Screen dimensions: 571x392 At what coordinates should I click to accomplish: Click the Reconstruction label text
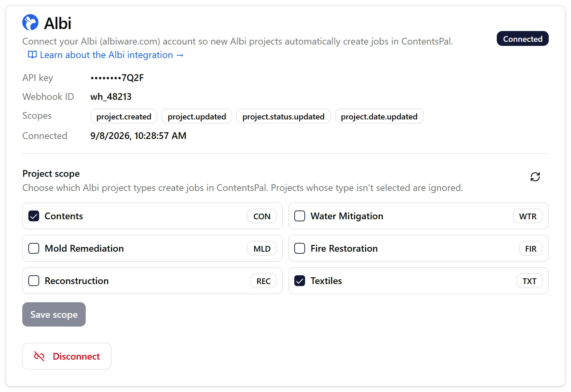tap(77, 281)
